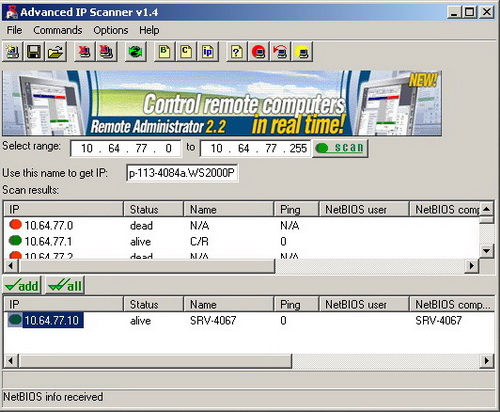Image resolution: width=500 pixels, height=412 pixels.
Task: Open the Help menu
Action: (x=149, y=30)
